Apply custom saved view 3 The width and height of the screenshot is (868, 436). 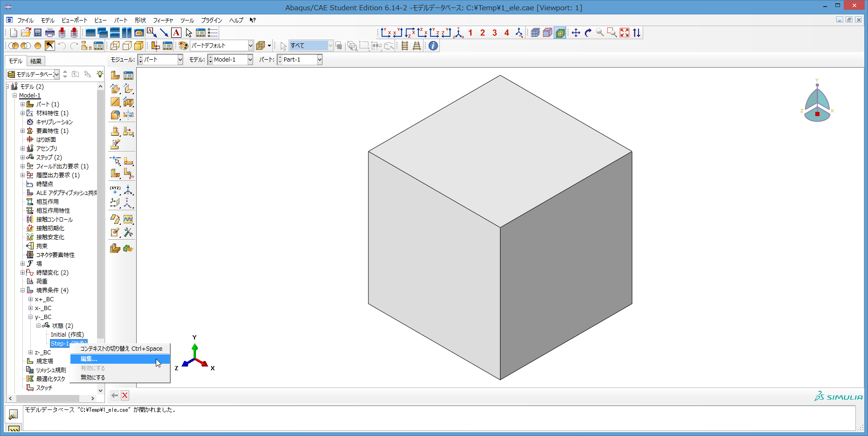494,33
